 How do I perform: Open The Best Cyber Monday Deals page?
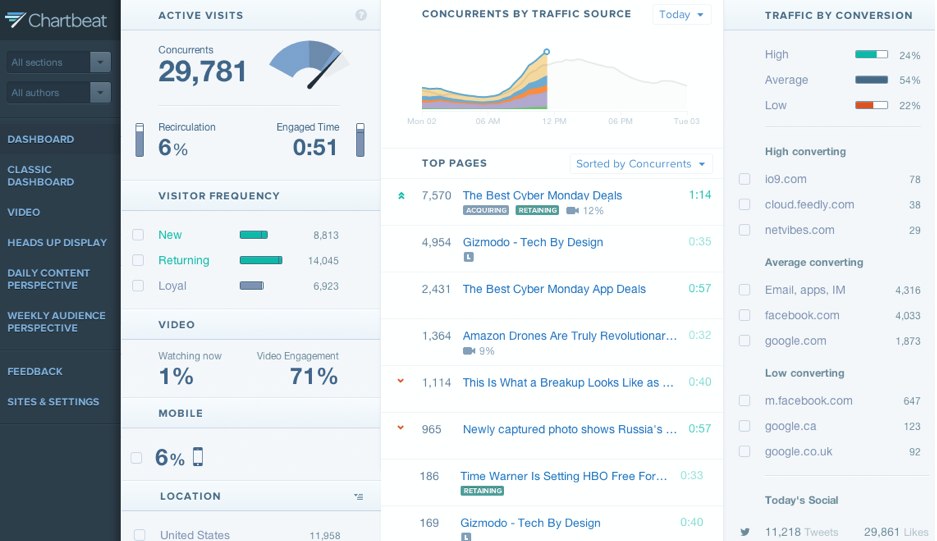(x=542, y=195)
